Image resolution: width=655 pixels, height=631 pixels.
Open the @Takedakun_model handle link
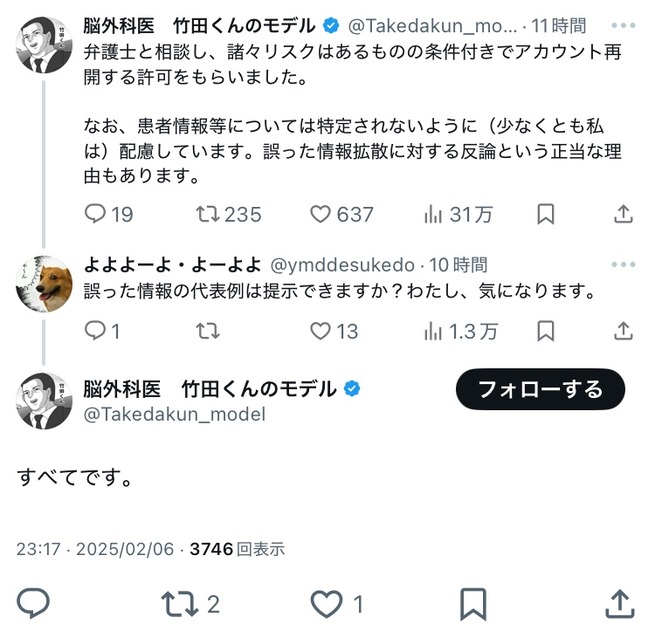(175, 414)
